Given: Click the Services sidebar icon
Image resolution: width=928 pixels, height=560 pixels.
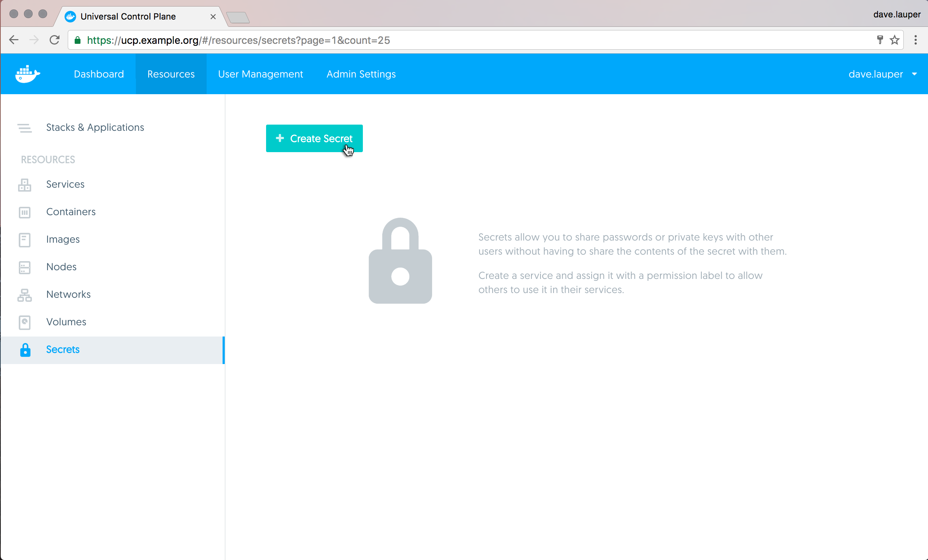Looking at the screenshot, I should tap(25, 185).
